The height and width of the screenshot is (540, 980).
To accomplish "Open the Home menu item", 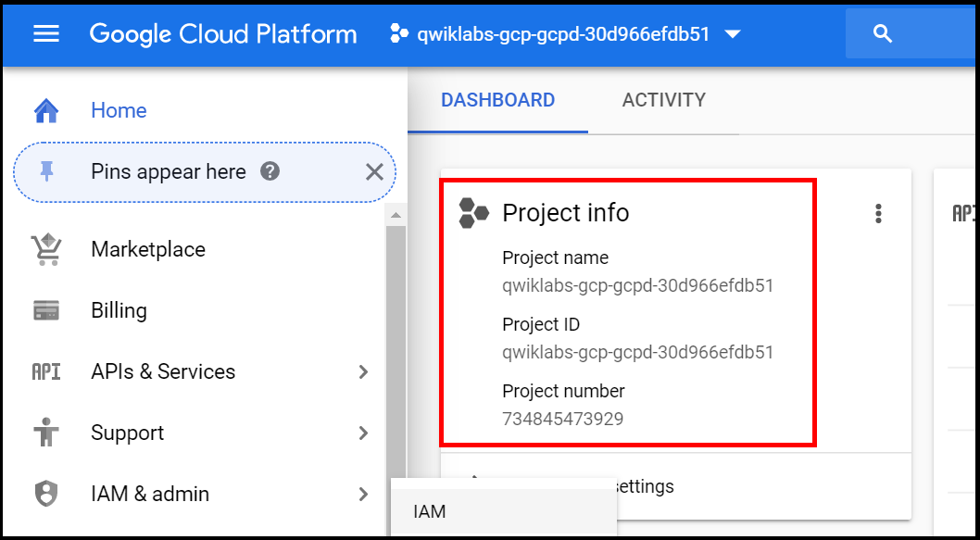I will [119, 110].
